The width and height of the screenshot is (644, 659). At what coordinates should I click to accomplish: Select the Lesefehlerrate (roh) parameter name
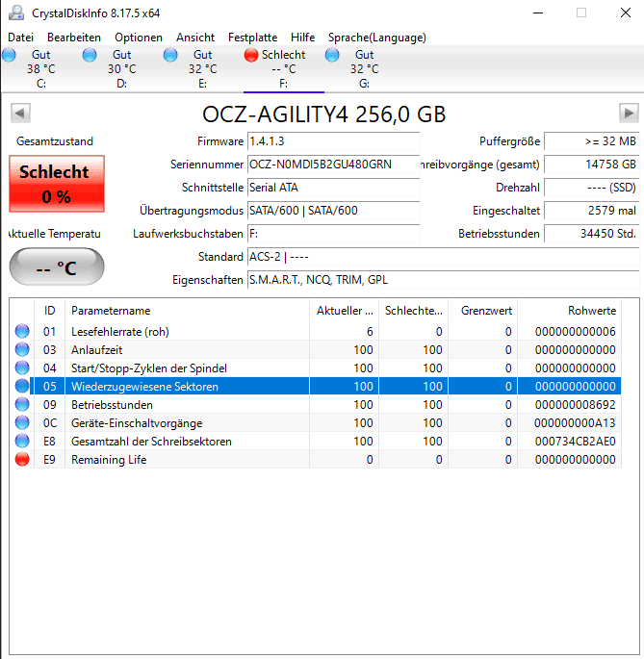coord(120,332)
